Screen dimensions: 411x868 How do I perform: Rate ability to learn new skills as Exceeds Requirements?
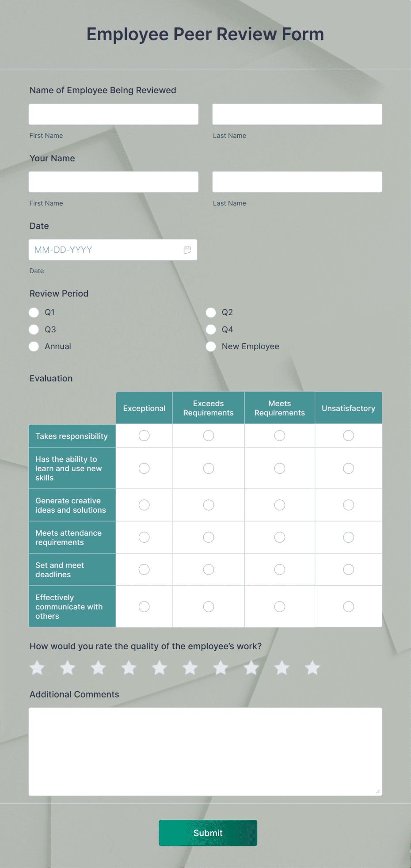pyautogui.click(x=208, y=468)
